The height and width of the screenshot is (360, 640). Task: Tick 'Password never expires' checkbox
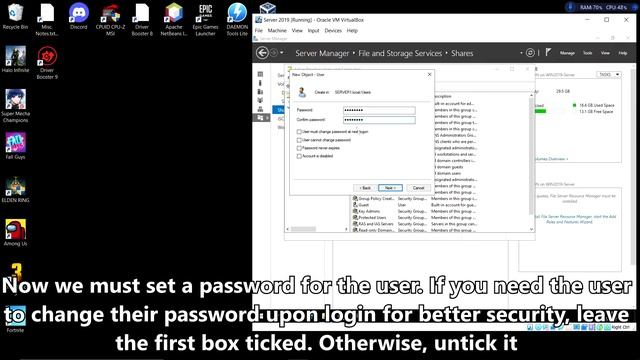coord(299,148)
